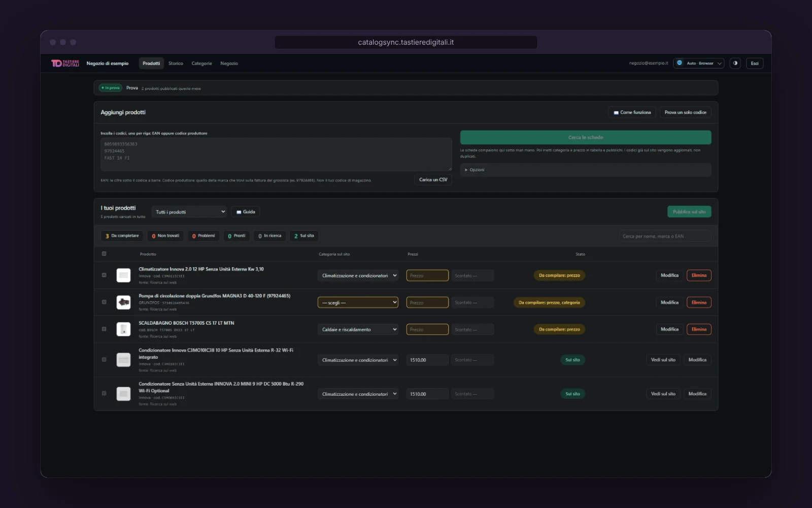Switch to the Prodotti tab
The image size is (812, 508).
(x=151, y=63)
